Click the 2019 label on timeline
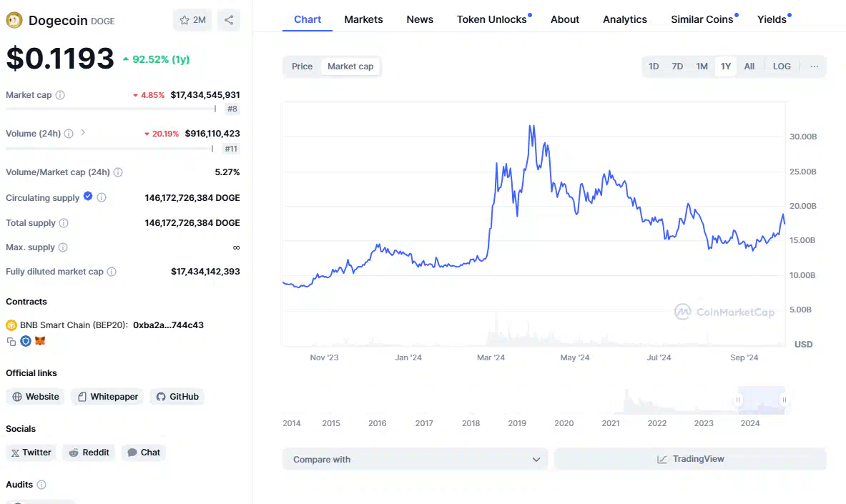The image size is (846, 504). pyautogui.click(x=517, y=424)
